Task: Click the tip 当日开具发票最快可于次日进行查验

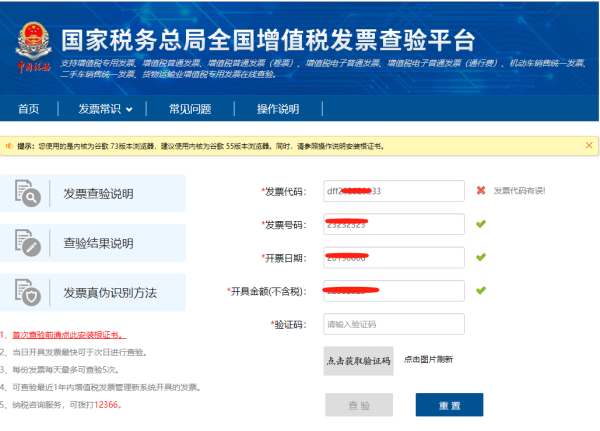Action: [x=79, y=352]
